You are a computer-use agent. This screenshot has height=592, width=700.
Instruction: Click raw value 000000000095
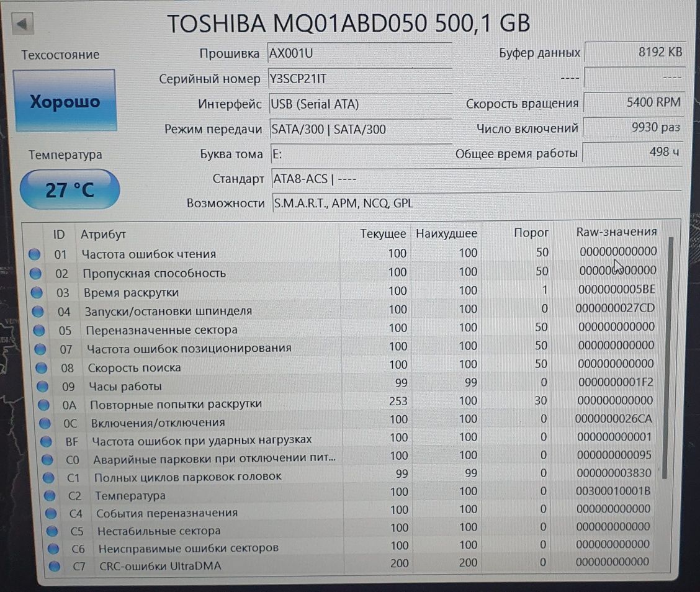(x=614, y=455)
